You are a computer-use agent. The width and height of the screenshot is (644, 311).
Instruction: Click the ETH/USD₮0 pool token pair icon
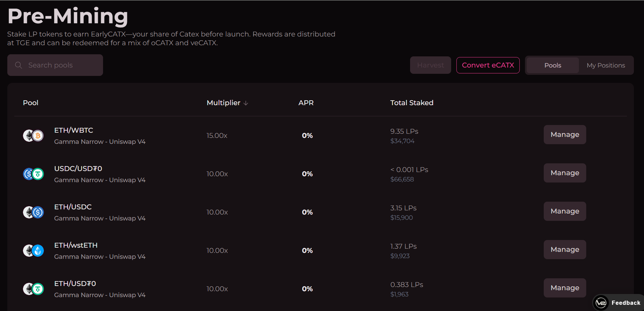click(33, 289)
